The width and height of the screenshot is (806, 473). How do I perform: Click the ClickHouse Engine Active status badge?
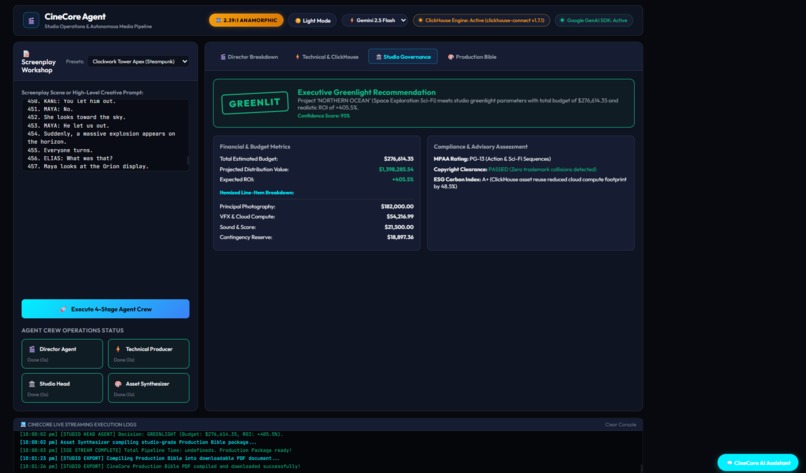pyautogui.click(x=481, y=21)
